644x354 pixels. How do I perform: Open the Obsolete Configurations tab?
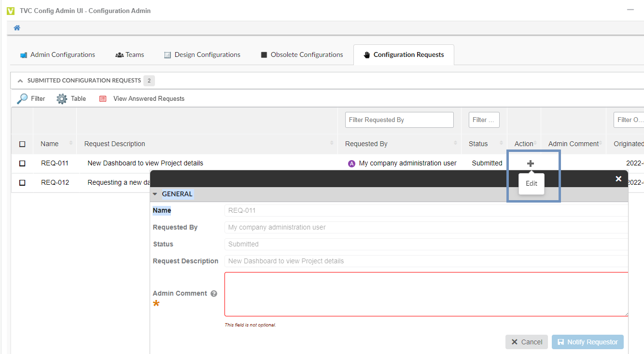point(302,55)
